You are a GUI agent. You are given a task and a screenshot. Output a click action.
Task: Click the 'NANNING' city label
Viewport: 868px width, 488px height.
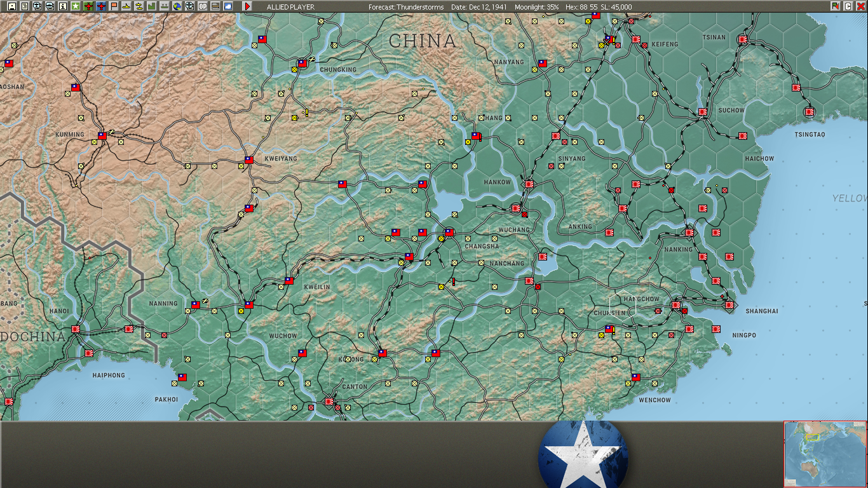click(163, 304)
